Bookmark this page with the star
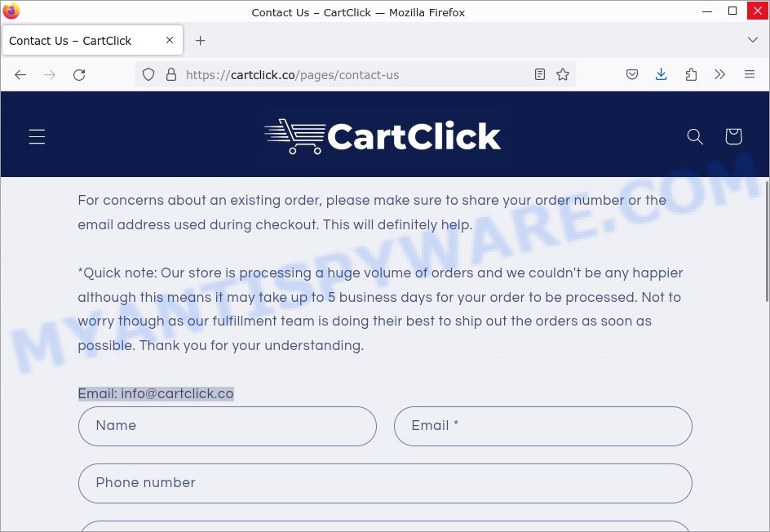Viewport: 770px width, 532px height. 563,75
